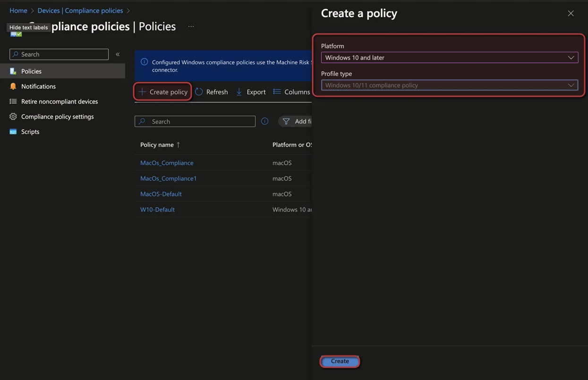Click the info icon in the blue banner
The image size is (588, 380).
(145, 62)
